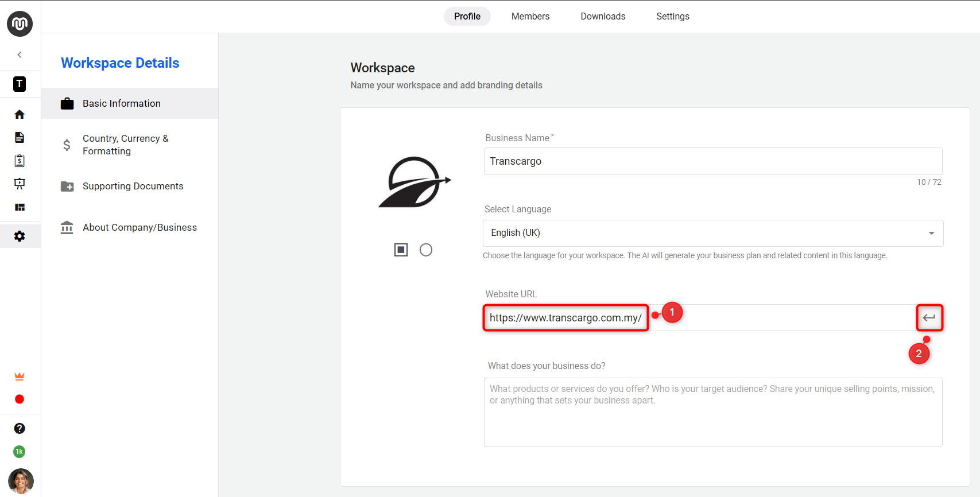Click the enter arrow button in URL field
The image size is (980, 497).
pos(929,318)
